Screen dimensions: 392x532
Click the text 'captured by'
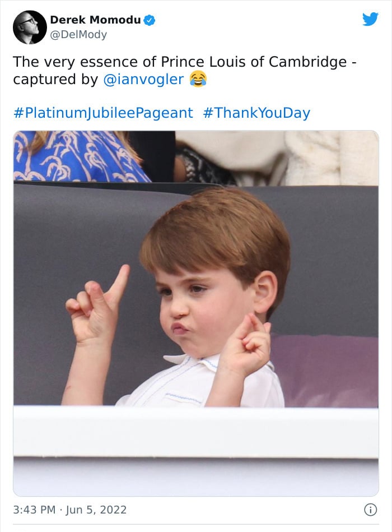click(x=55, y=80)
